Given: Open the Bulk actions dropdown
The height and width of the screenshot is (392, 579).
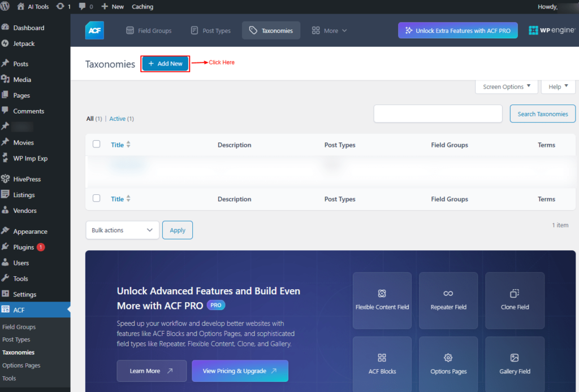Looking at the screenshot, I should click(122, 230).
